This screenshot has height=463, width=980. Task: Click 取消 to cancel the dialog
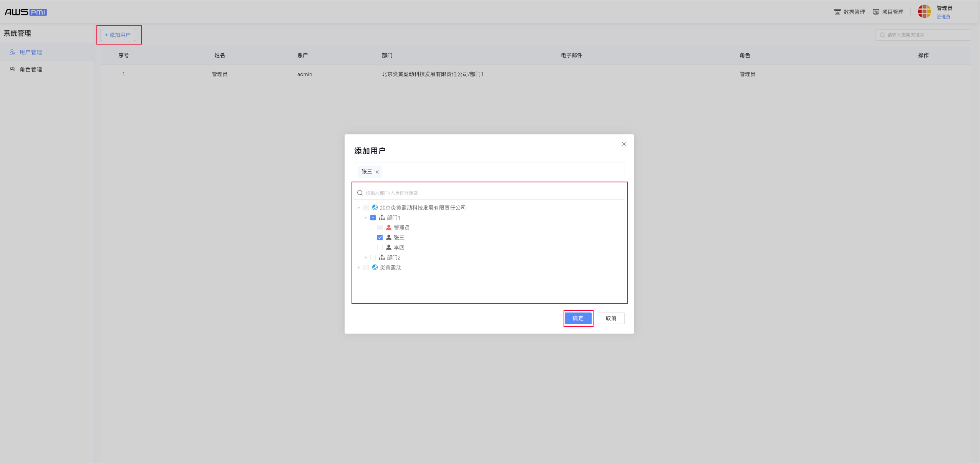coord(611,318)
